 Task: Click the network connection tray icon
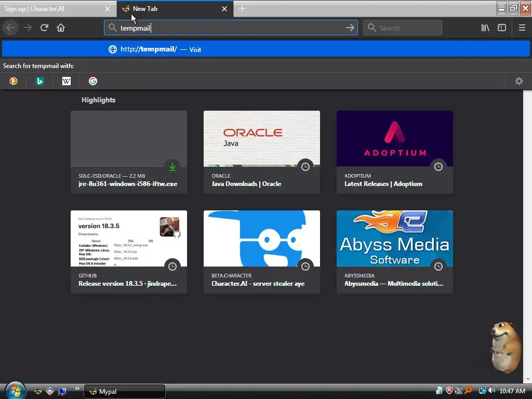(482, 391)
